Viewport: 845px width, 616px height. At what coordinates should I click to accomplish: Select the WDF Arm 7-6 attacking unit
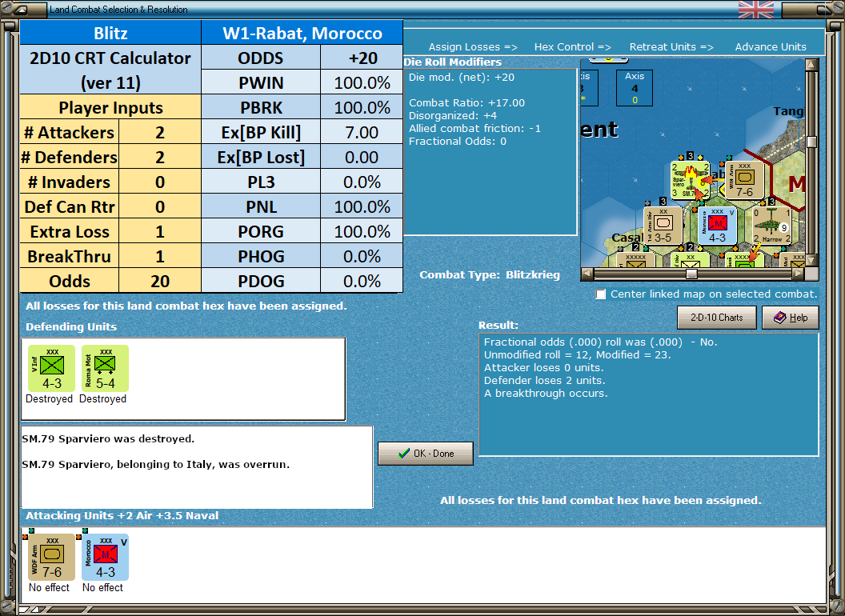(x=52, y=558)
